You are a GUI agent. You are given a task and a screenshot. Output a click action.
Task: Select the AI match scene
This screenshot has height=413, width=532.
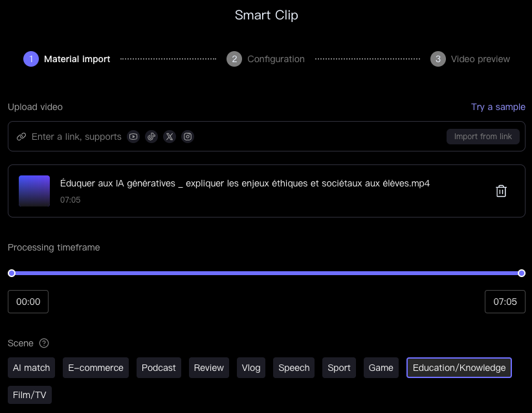[32, 368]
